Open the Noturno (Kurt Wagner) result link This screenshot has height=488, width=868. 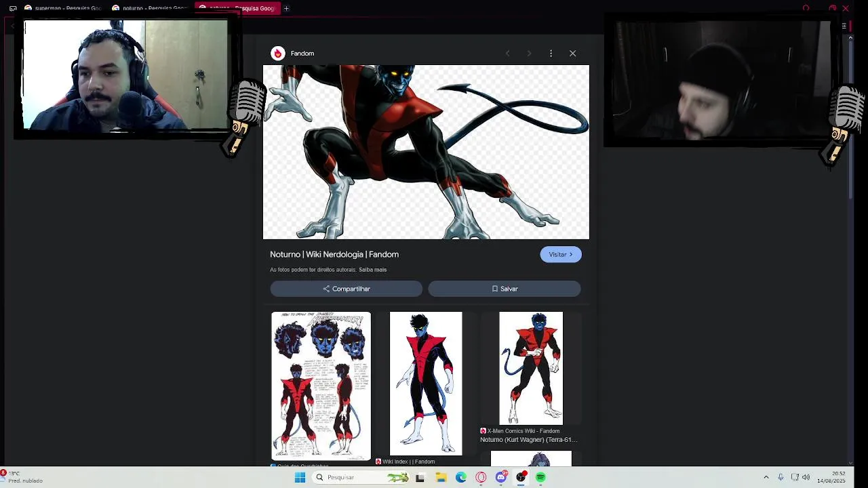(x=529, y=440)
